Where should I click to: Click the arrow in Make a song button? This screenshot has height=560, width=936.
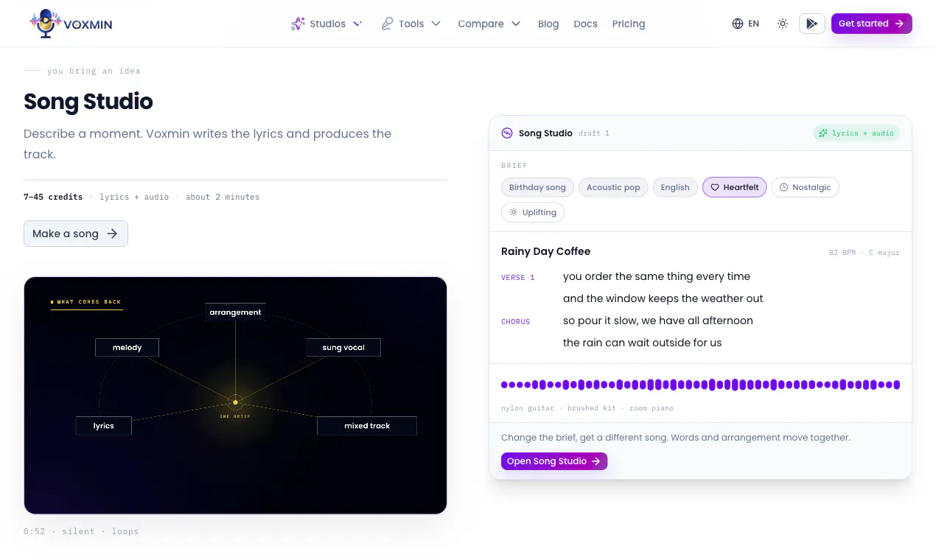coord(112,234)
